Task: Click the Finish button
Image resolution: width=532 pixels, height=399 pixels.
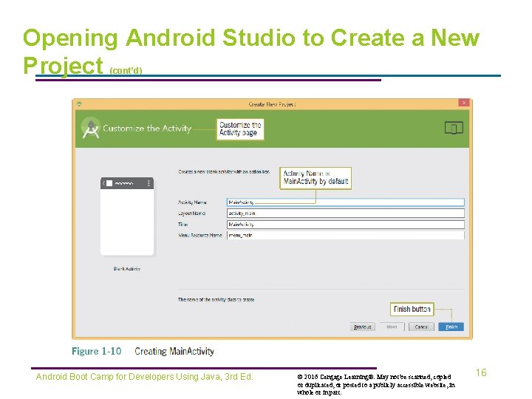Action: (451, 327)
